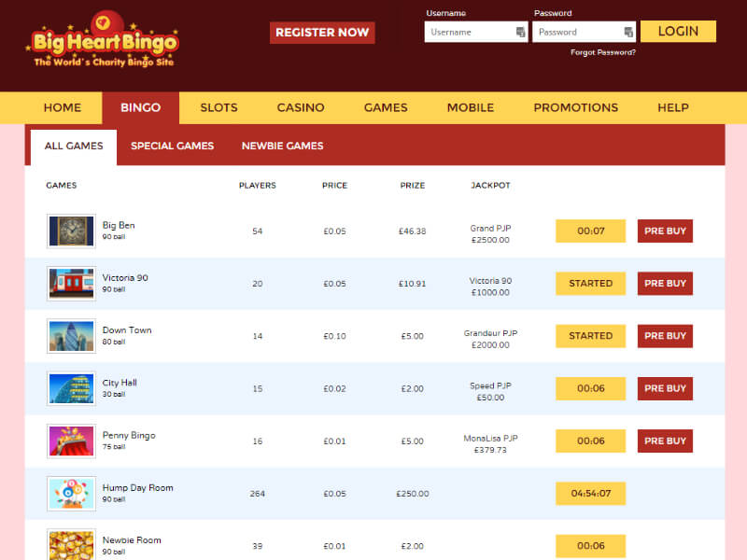This screenshot has height=560, width=747.
Task: Open the Victoria 90 game thumbnail
Action: [x=72, y=284]
